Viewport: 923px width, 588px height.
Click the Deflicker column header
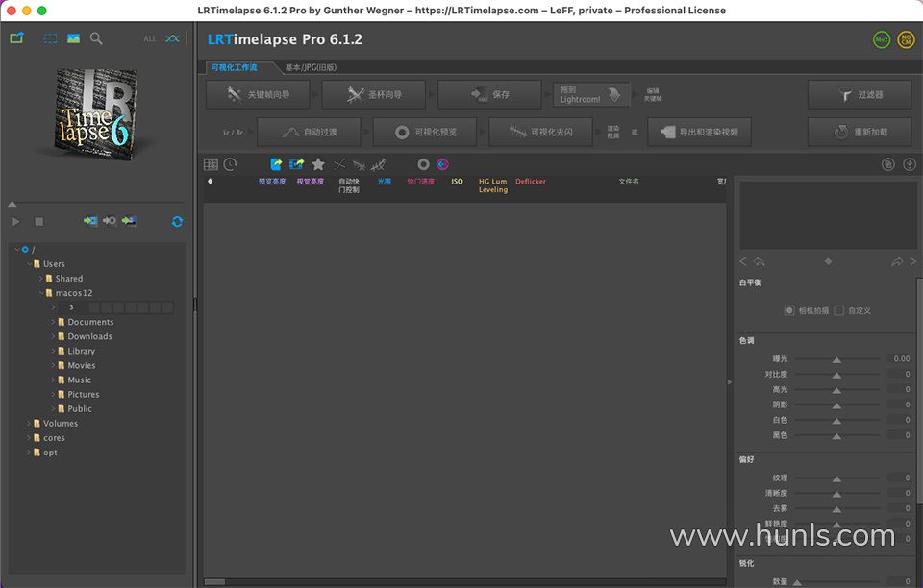[531, 182]
